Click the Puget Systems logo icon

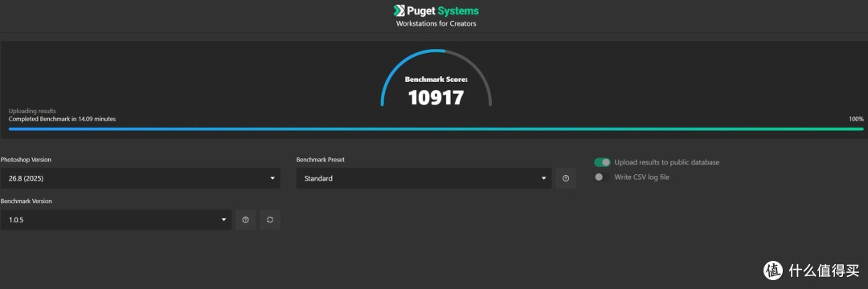point(399,10)
